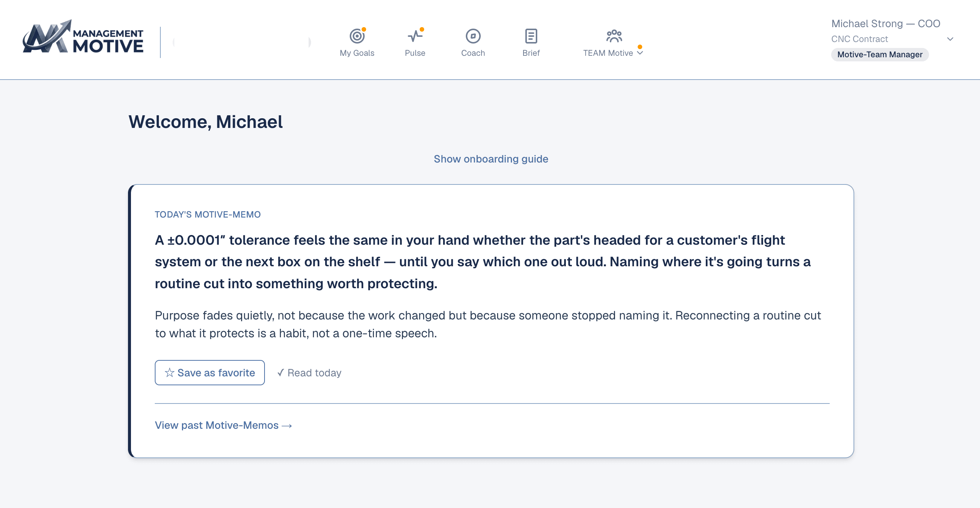Select Brief menu label
Screen dimensions: 980x508
tap(531, 53)
